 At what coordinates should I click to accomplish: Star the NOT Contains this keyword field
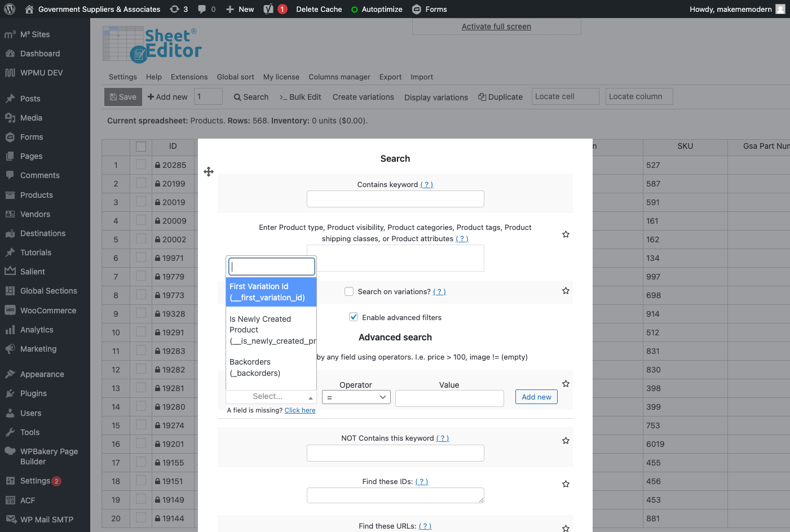[x=566, y=441]
